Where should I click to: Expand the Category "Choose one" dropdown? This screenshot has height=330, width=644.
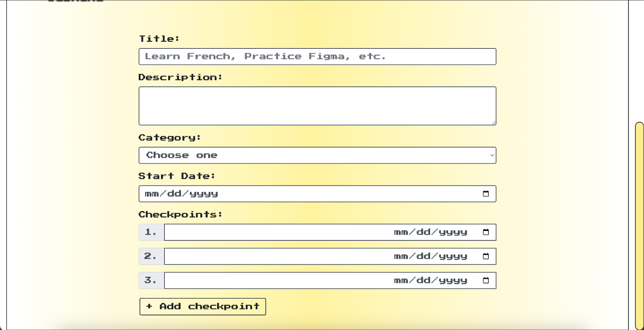[x=317, y=155]
